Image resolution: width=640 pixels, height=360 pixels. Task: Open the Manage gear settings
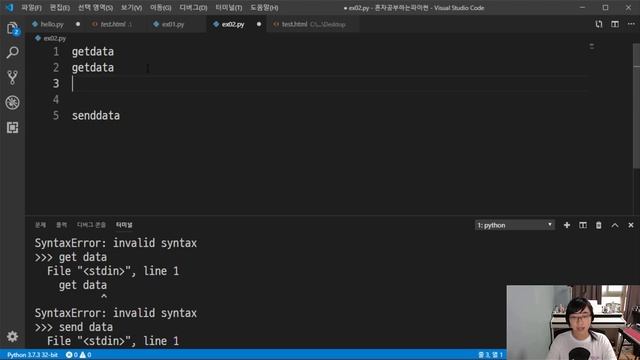coord(13,336)
